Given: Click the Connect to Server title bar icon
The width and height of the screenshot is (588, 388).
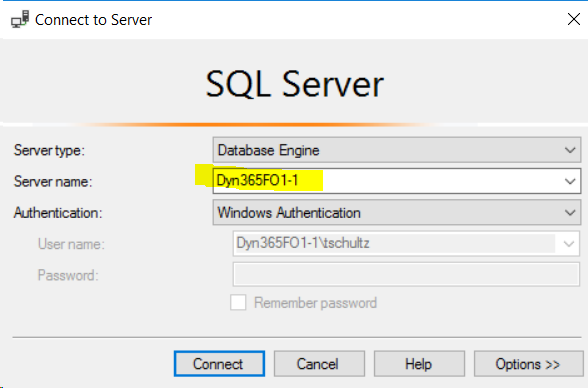Looking at the screenshot, I should pyautogui.click(x=20, y=19).
